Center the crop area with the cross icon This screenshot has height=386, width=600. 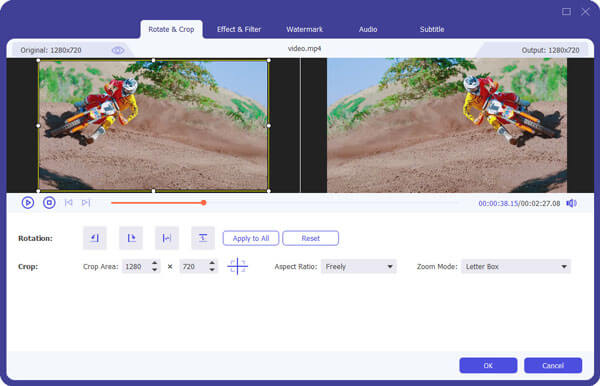(238, 266)
